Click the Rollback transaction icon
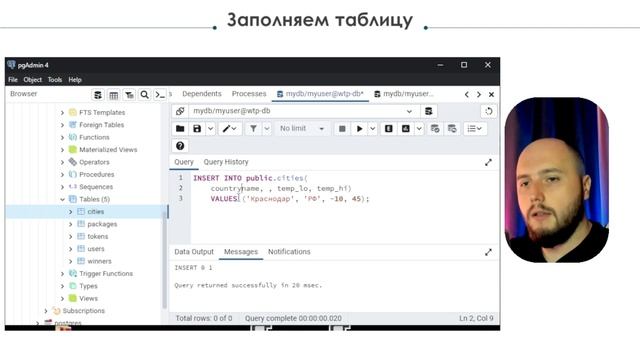 coord(452,129)
